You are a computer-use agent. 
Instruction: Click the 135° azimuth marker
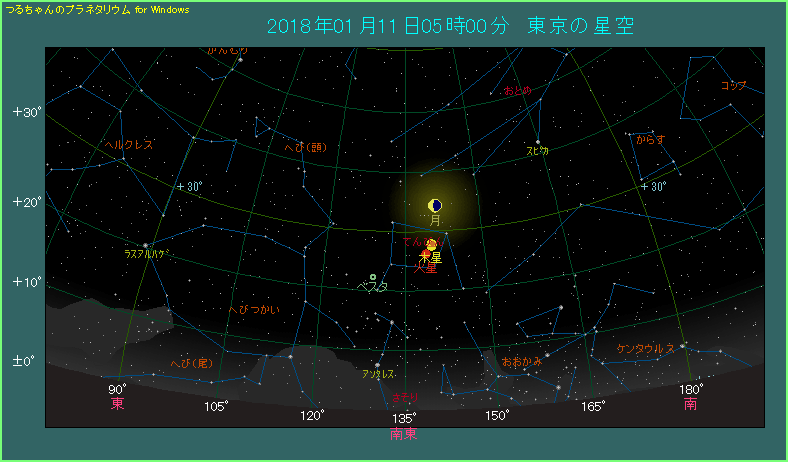click(x=404, y=418)
